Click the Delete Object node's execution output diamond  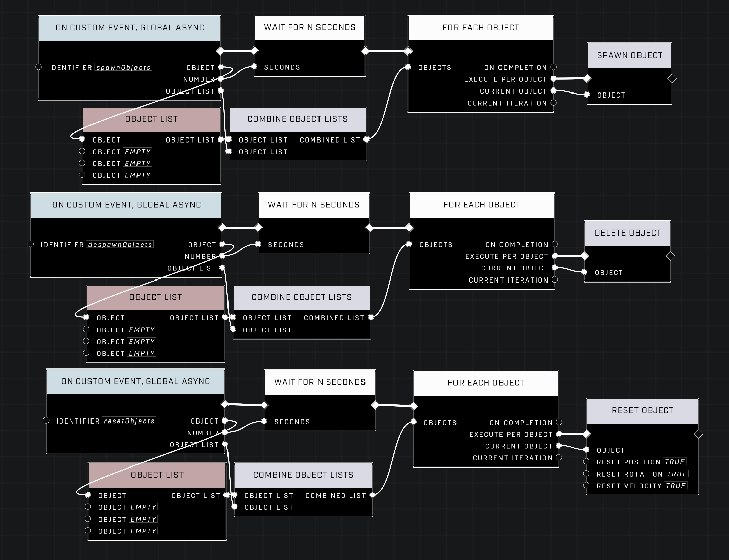pos(670,256)
